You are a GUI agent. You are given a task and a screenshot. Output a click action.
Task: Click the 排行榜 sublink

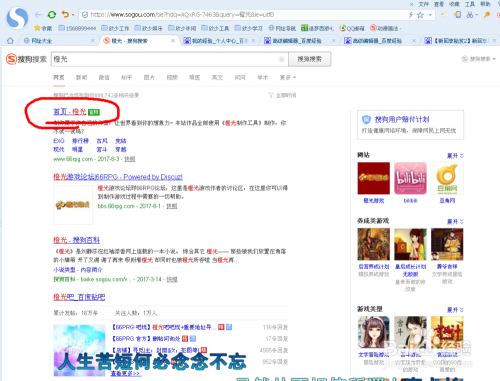80,141
